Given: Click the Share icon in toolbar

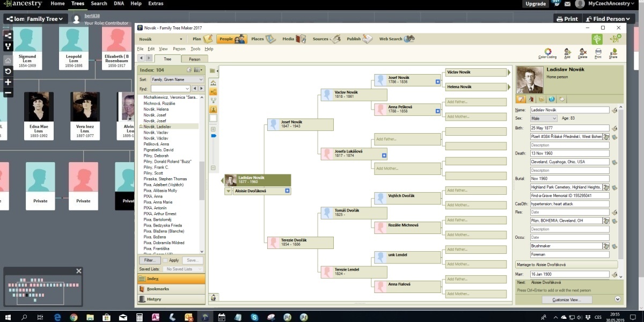Looking at the screenshot, I should [x=613, y=53].
